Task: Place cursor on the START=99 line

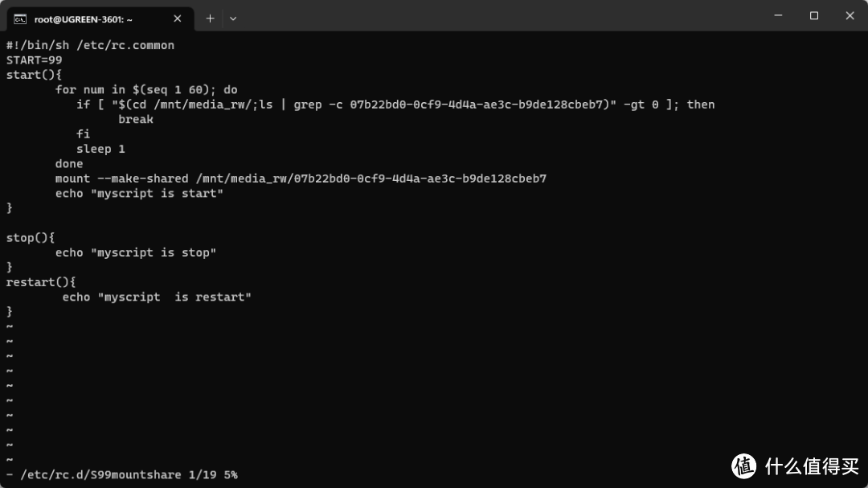Action: [x=35, y=59]
